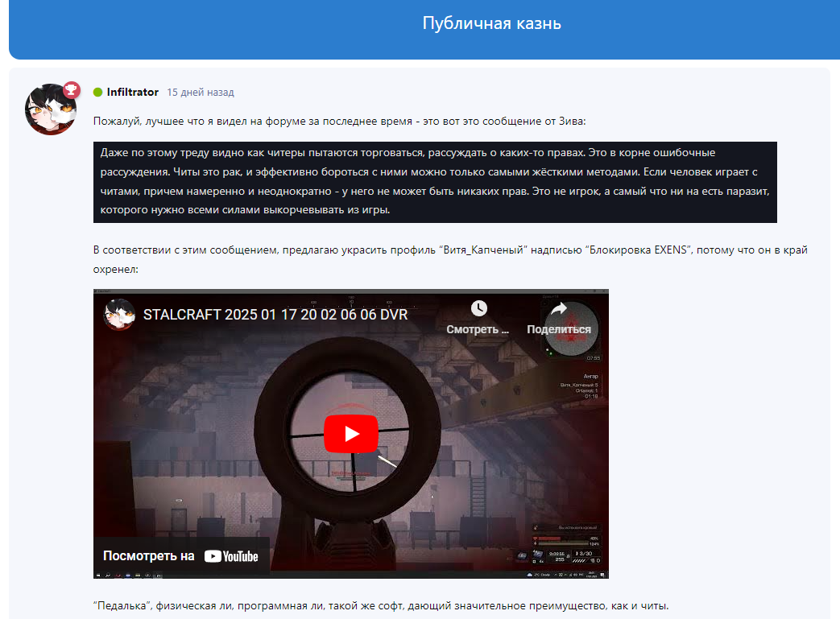
Task: Click 'Посмотреть на YouTube' button
Action: click(x=180, y=556)
